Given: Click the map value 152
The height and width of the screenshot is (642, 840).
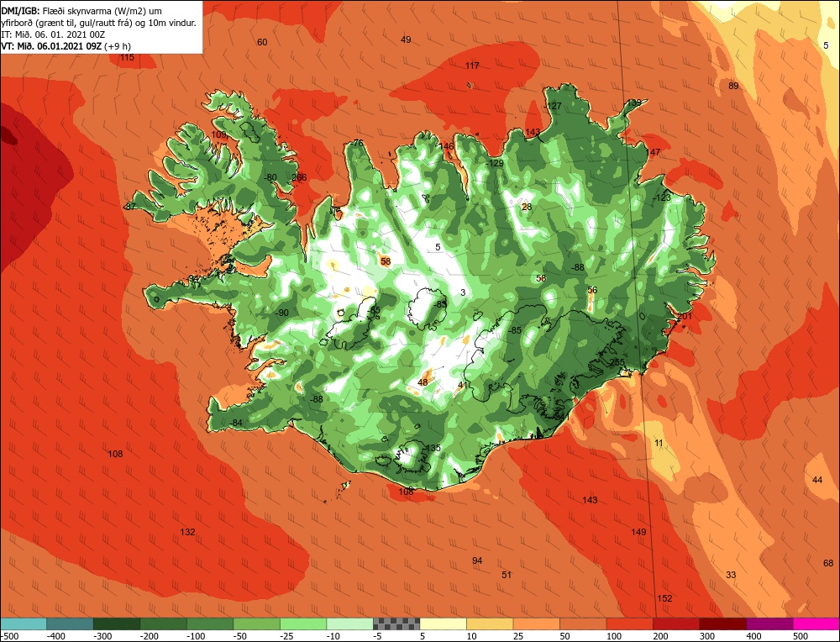Looking at the screenshot, I should pos(664,598).
